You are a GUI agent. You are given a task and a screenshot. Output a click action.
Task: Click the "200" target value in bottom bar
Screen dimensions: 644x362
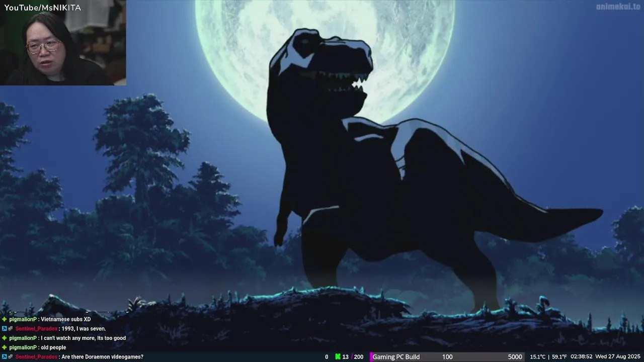coord(359,357)
